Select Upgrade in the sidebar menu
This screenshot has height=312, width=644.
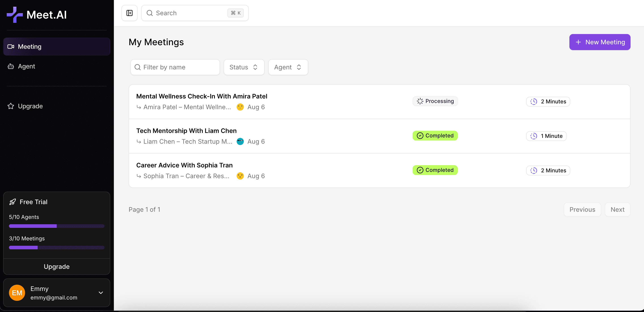(x=30, y=106)
